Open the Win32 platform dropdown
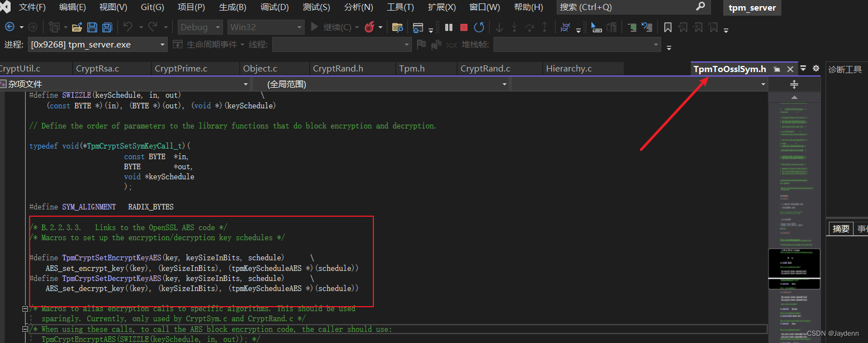This screenshot has height=343, width=868. point(265,27)
